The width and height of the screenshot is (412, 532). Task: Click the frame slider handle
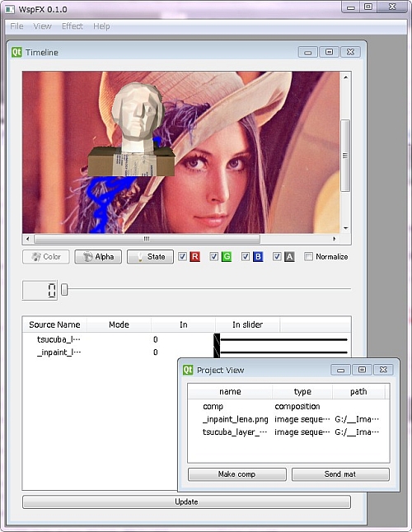[x=64, y=289]
